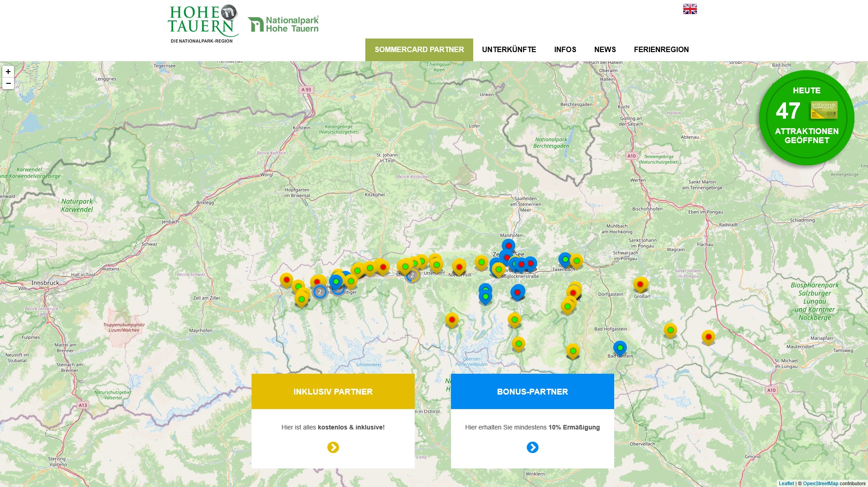Open the FERIENREGION menu item
Viewport: 868px width, 487px height.
point(661,50)
